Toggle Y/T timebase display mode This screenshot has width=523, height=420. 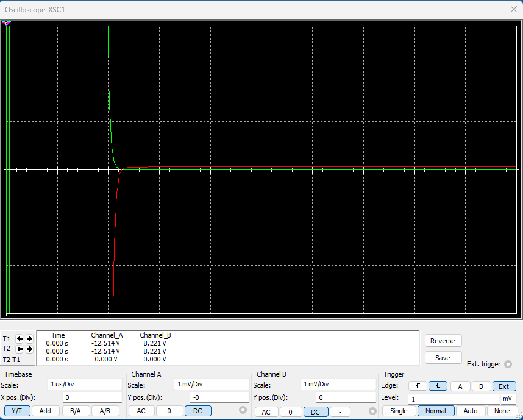pos(16,411)
